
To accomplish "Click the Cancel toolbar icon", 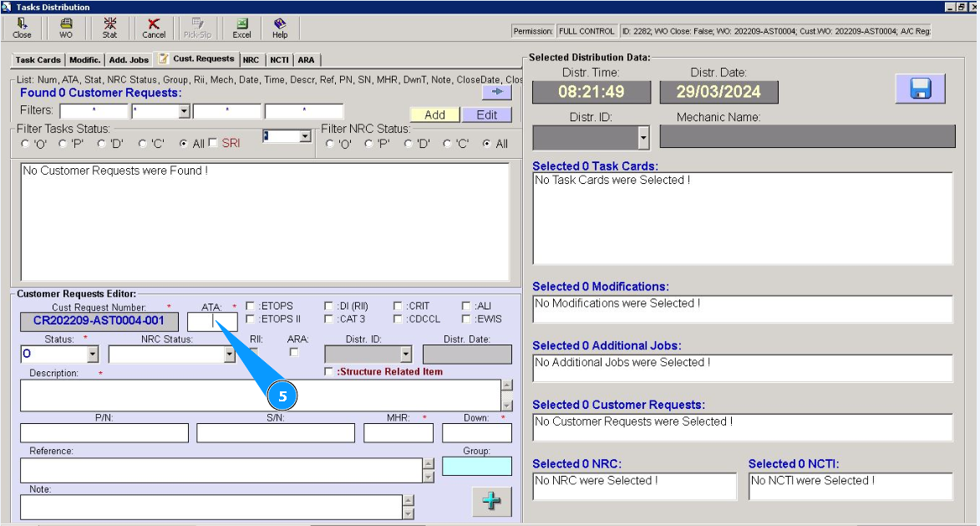I will (154, 28).
